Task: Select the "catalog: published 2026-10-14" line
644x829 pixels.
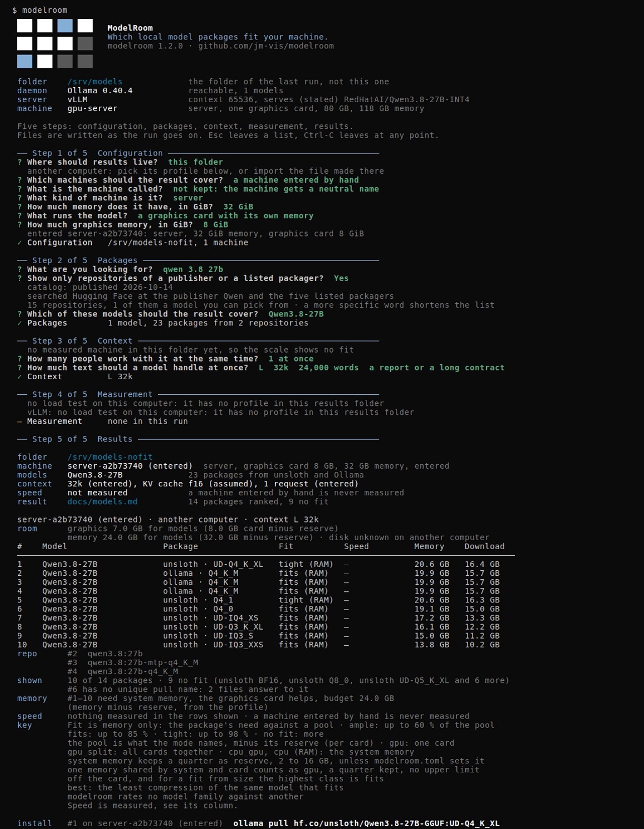Action: click(100, 287)
